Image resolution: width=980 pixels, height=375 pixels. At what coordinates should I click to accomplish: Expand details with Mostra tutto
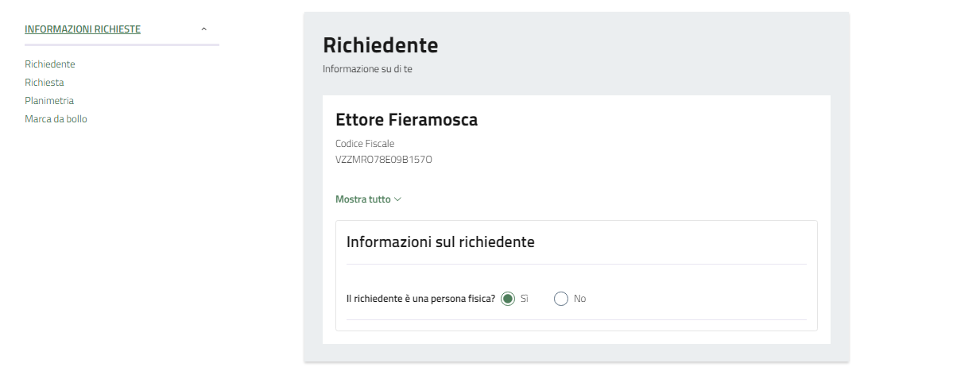[363, 199]
